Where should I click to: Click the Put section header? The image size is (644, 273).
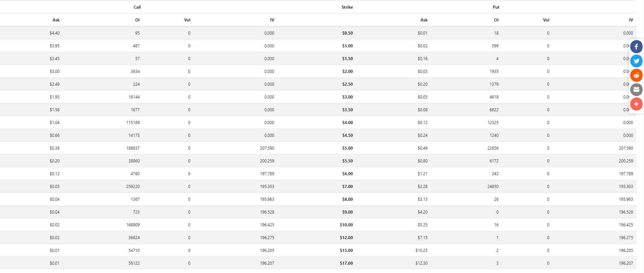(x=496, y=7)
